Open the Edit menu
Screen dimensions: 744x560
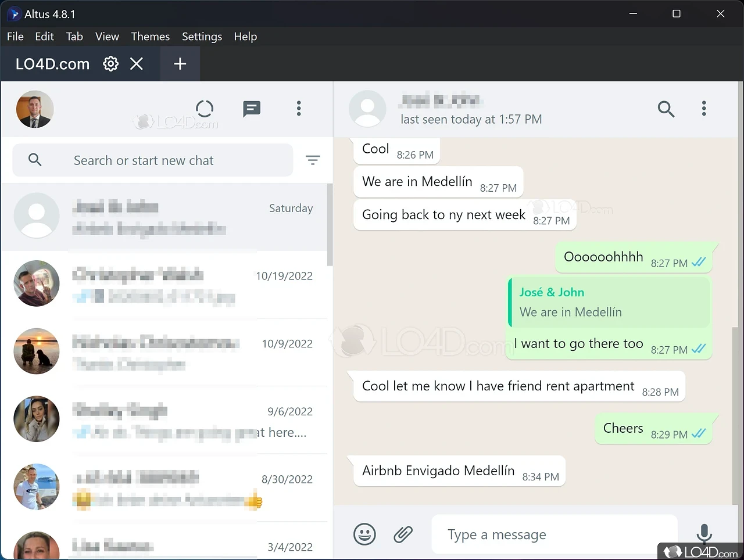point(44,37)
